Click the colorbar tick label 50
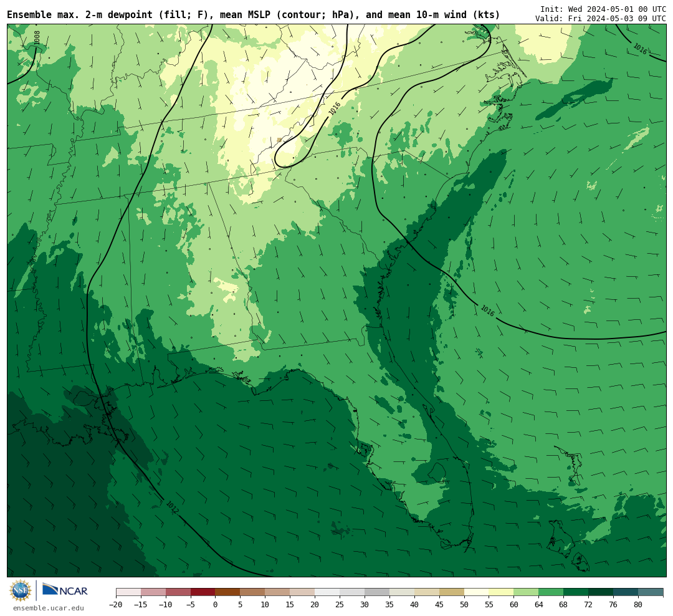Screen dimensions: 673x616 pyautogui.click(x=464, y=604)
